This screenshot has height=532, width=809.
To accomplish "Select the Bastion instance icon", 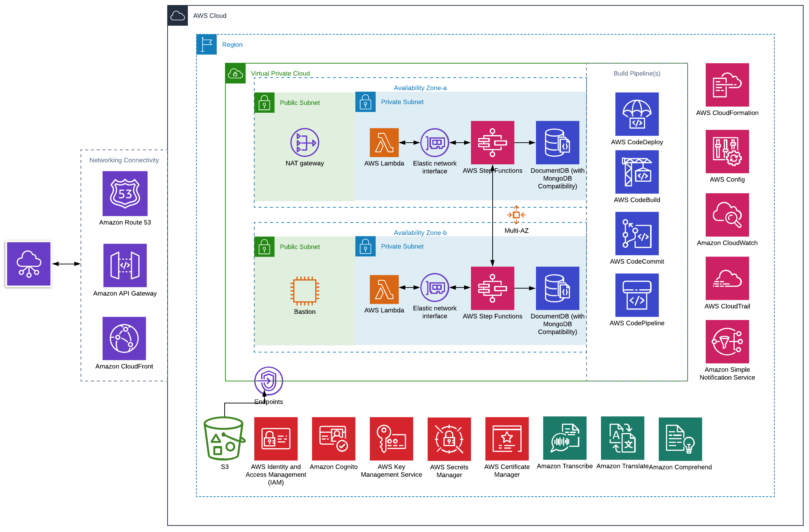I will (305, 291).
